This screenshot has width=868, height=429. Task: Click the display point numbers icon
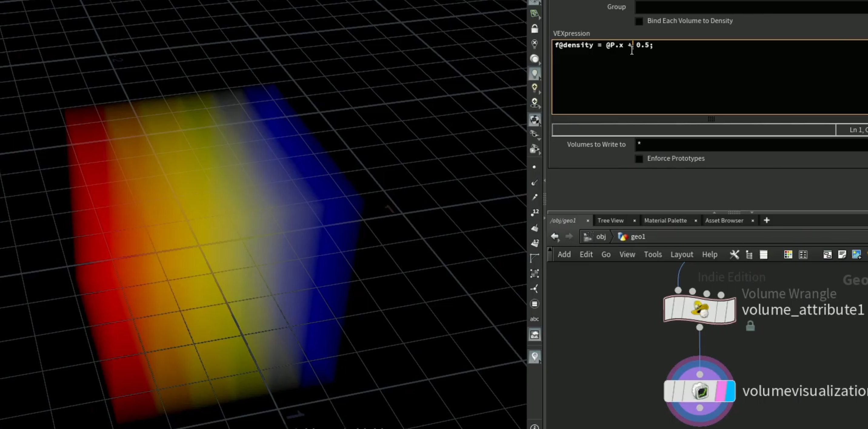point(535,212)
